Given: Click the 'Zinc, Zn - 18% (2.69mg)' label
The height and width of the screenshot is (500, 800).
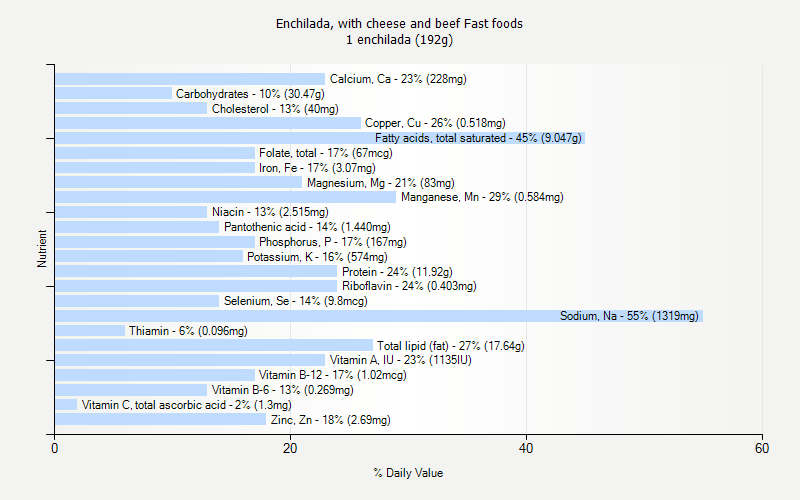Looking at the screenshot, I should [x=331, y=420].
